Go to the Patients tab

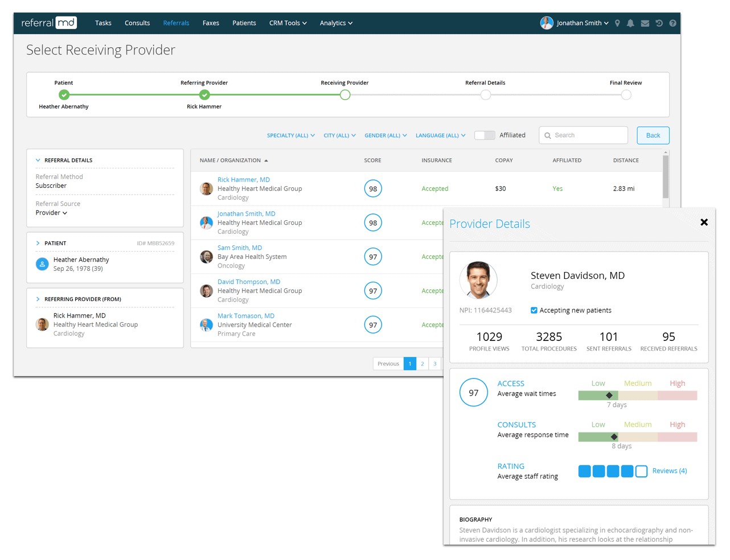pos(244,23)
